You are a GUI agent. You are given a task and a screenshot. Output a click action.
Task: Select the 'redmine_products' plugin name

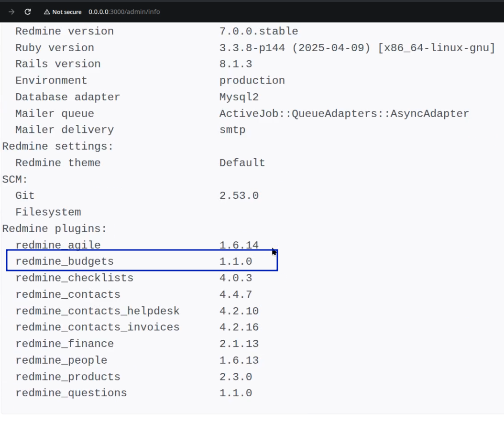68,377
